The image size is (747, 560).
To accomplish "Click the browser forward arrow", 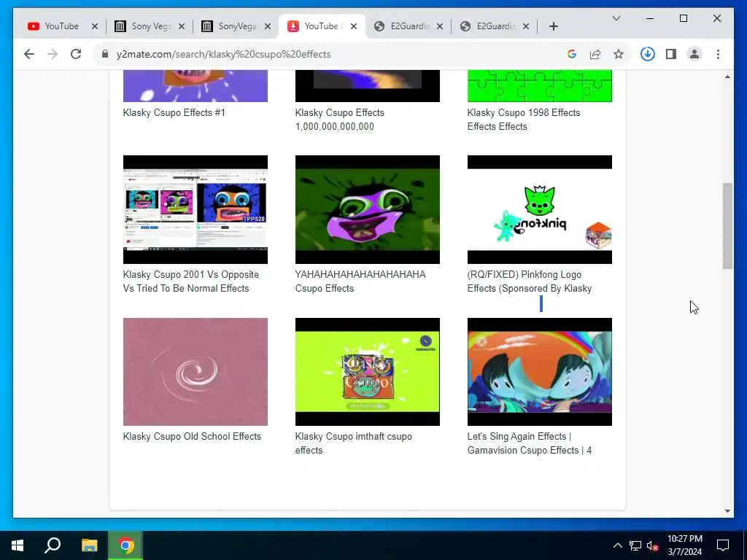I will coord(53,54).
